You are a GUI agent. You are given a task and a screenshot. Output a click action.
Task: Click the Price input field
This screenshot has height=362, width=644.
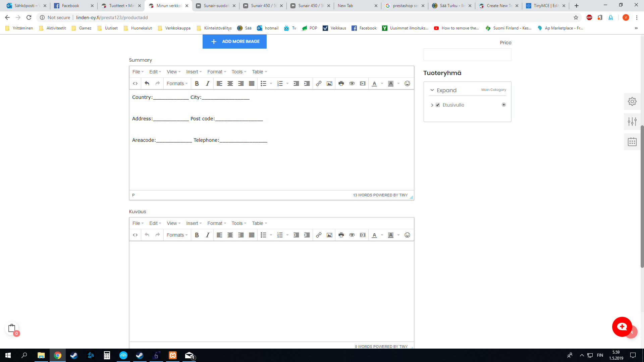467,55
